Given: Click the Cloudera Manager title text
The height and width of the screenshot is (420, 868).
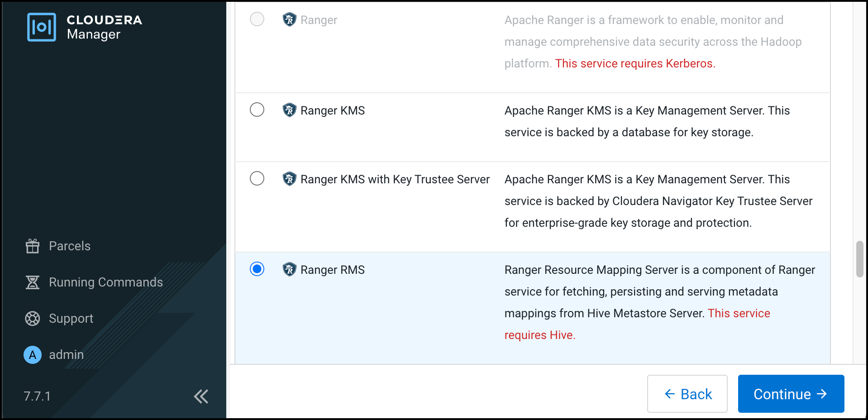Looking at the screenshot, I should [x=104, y=27].
